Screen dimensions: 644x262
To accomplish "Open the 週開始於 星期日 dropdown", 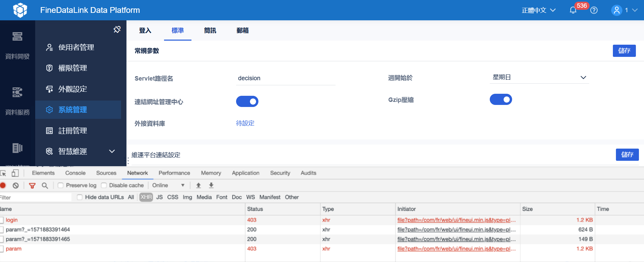I will (539, 78).
